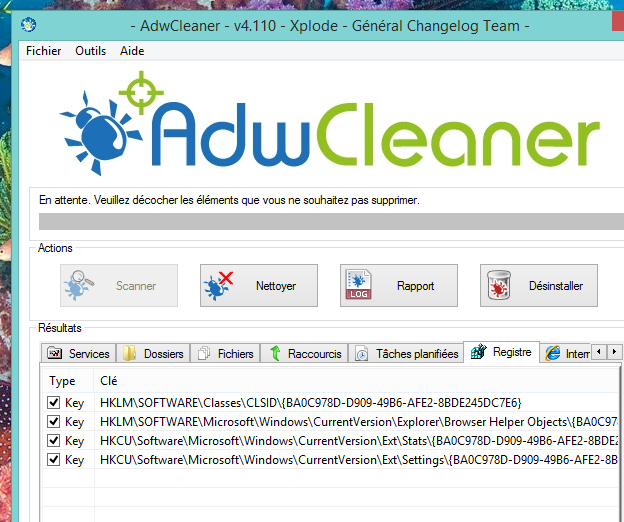Click the trash bin icon on Désinstaller
Viewport: 624px width, 522px height.
pyautogui.click(x=499, y=285)
